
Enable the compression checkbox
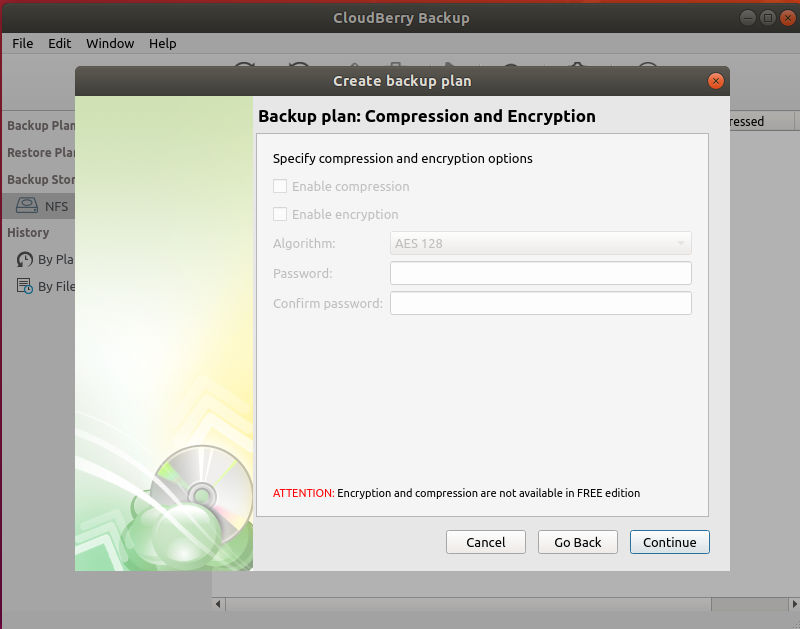pos(280,186)
